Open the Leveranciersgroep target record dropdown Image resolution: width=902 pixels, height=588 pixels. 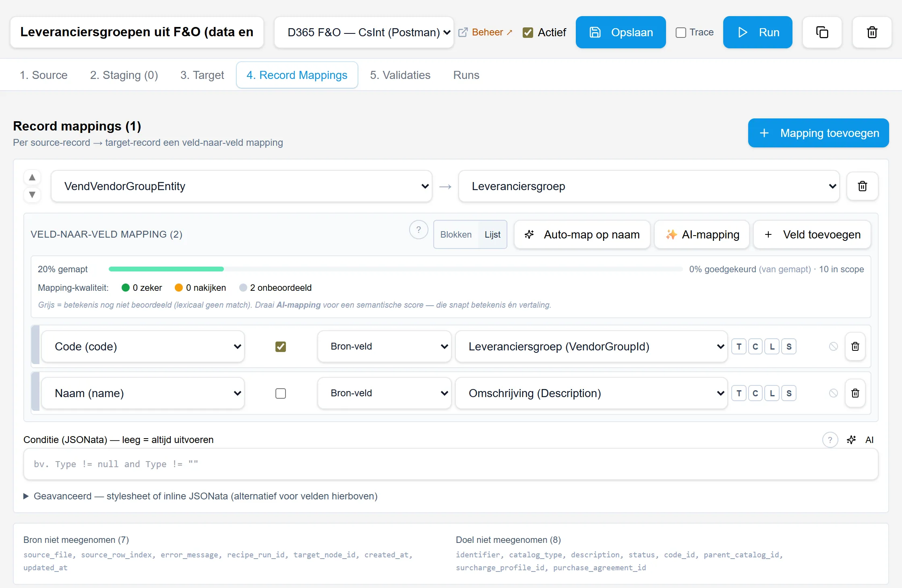[649, 186]
